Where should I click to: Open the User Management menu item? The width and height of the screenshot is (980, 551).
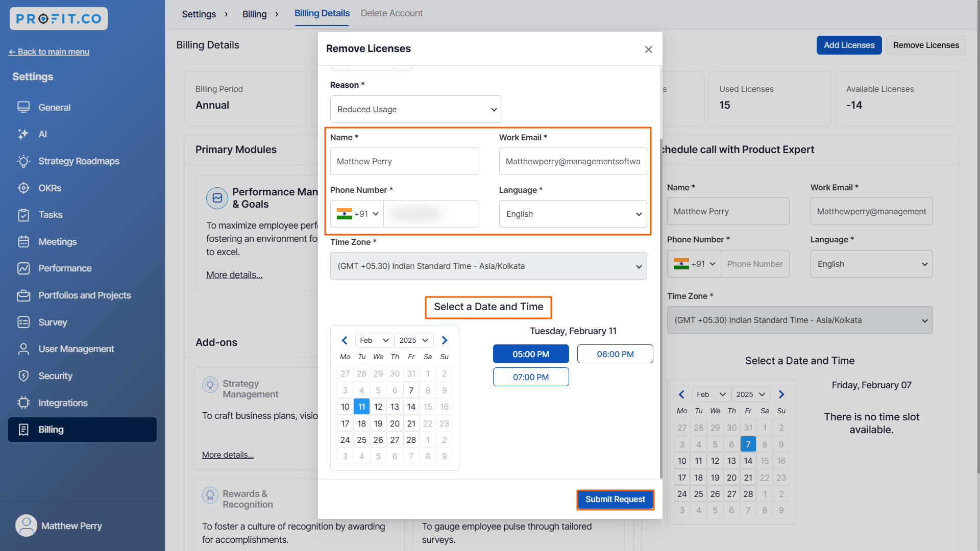pos(76,349)
